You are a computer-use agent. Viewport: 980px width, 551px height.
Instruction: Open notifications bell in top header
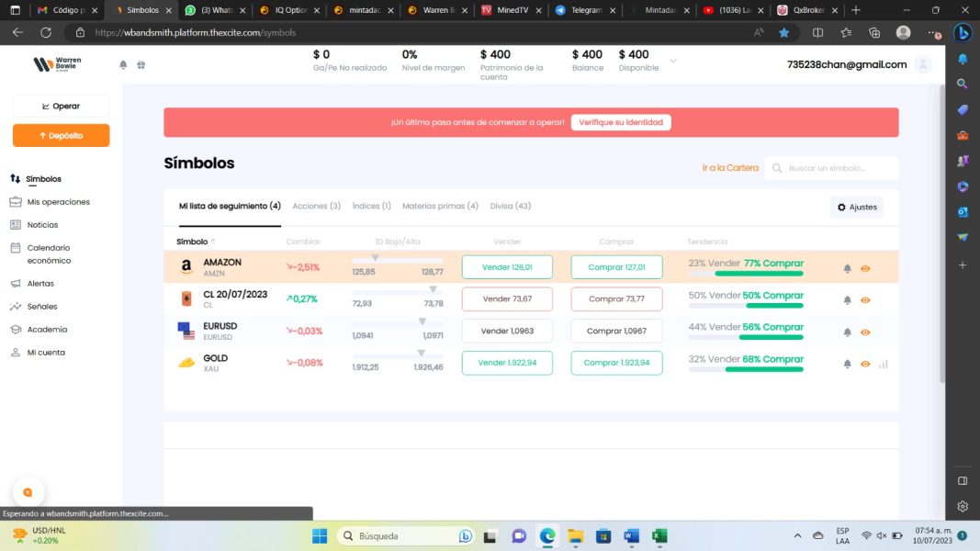tap(123, 64)
